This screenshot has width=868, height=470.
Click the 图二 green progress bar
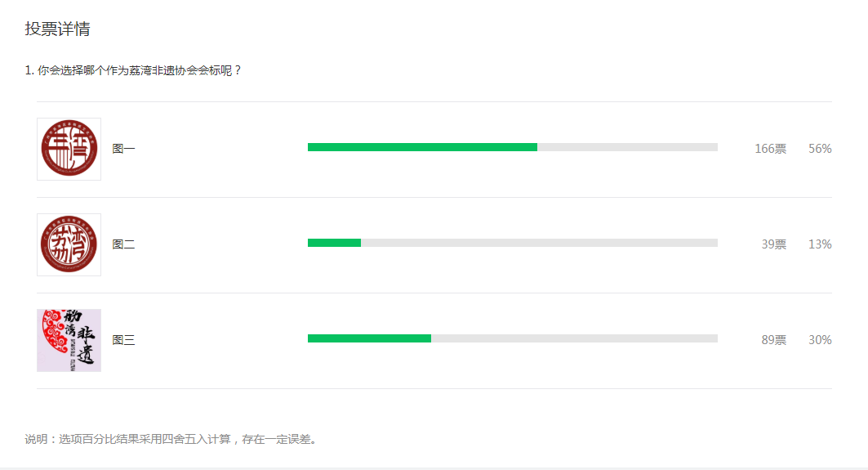[334, 243]
